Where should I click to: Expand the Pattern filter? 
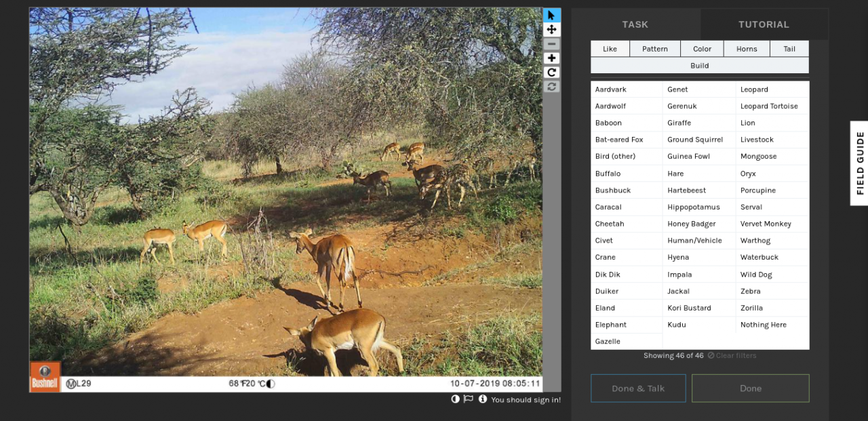point(655,49)
